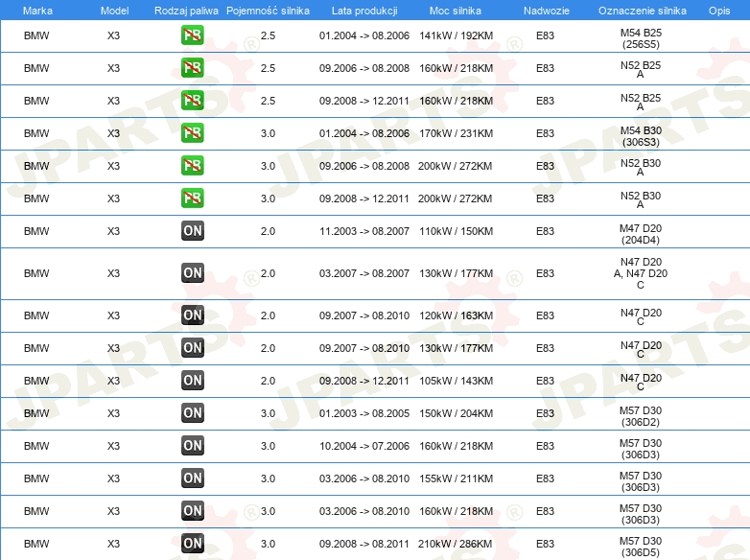This screenshot has height=560, width=750.
Task: Select the 120kW / 163KM power cell
Action: pos(456,315)
